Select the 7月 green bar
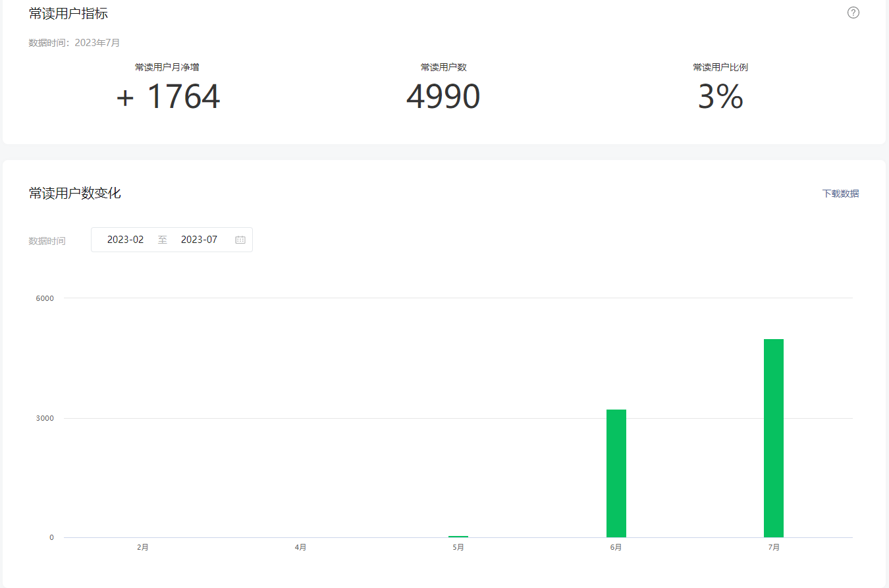Viewport: 889px width, 588px height. click(774, 439)
